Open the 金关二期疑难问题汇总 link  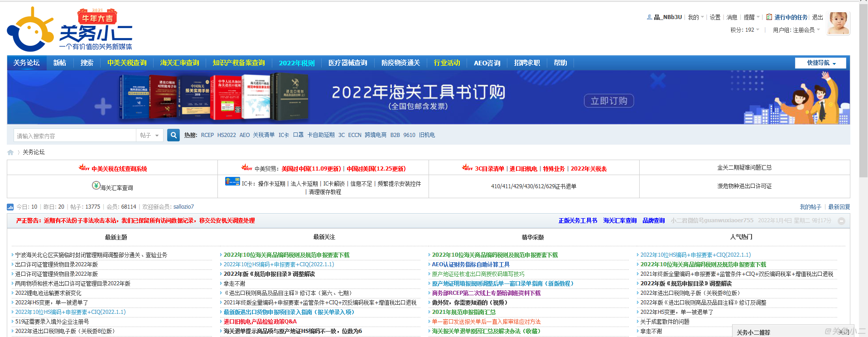(x=744, y=168)
